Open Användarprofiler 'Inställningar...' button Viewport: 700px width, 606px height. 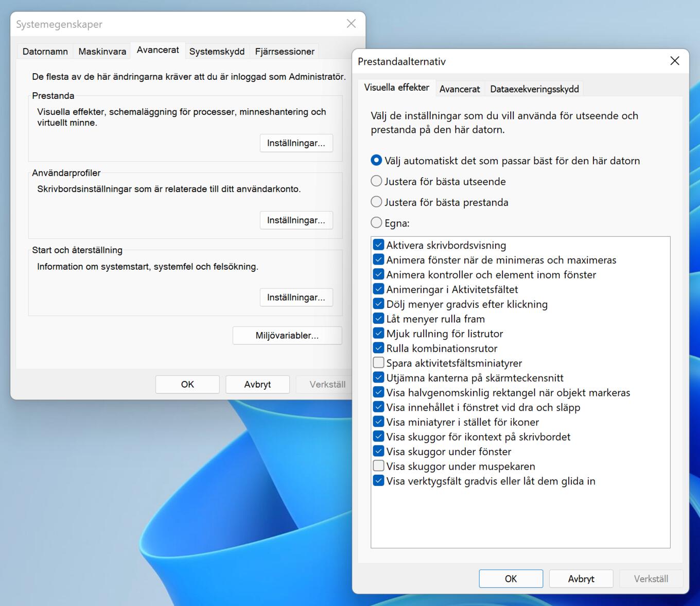point(296,220)
